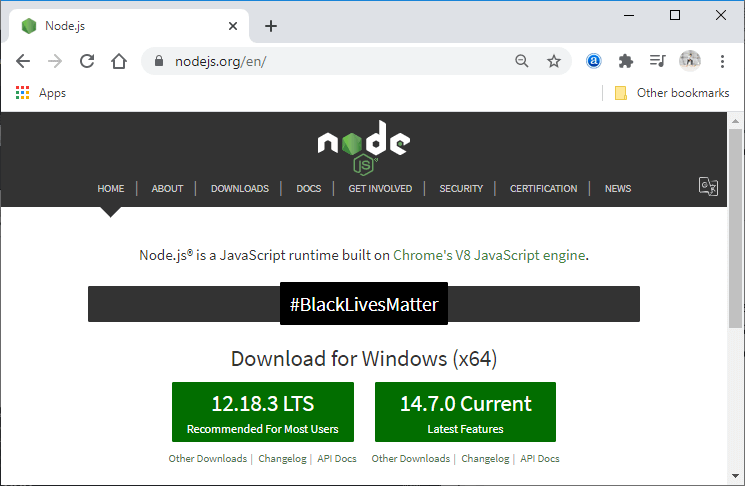Open API Docs under Current
The image size is (745, 486).
point(540,458)
